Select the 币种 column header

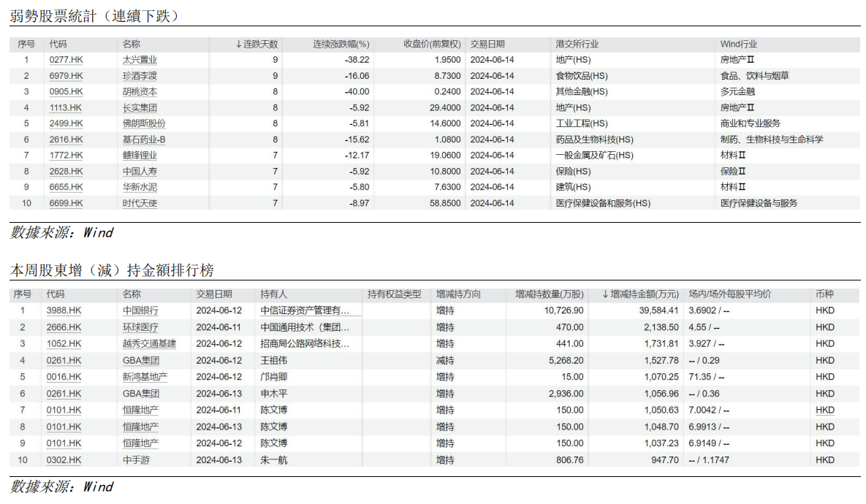(824, 294)
